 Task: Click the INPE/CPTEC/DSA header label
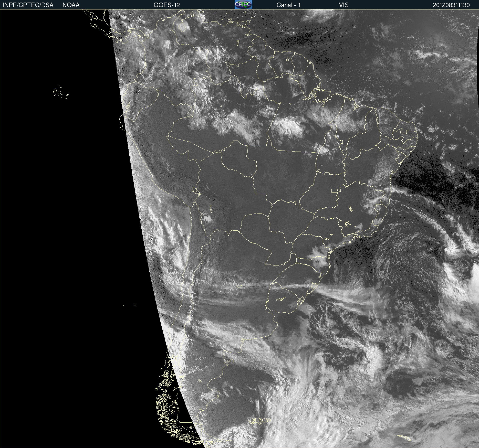[x=28, y=5]
